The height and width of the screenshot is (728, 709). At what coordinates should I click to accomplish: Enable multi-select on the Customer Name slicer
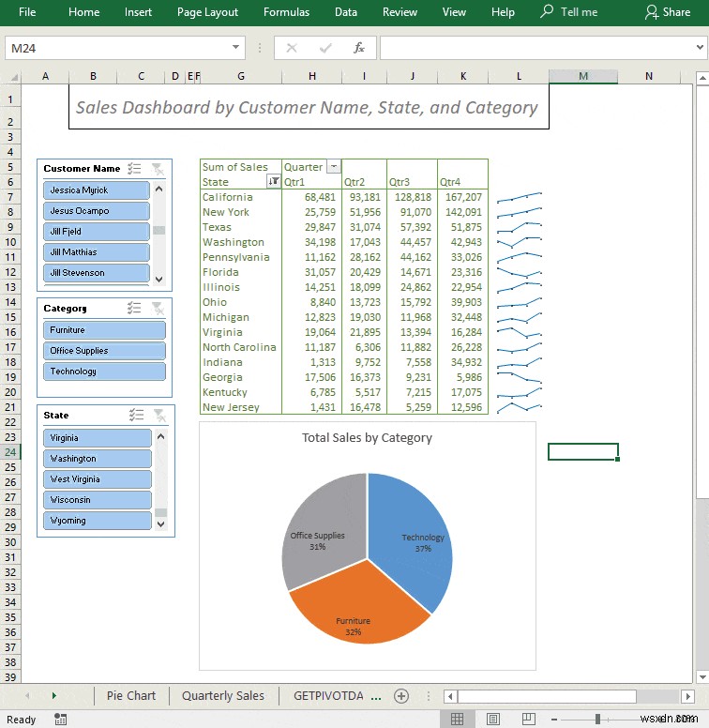tap(135, 169)
